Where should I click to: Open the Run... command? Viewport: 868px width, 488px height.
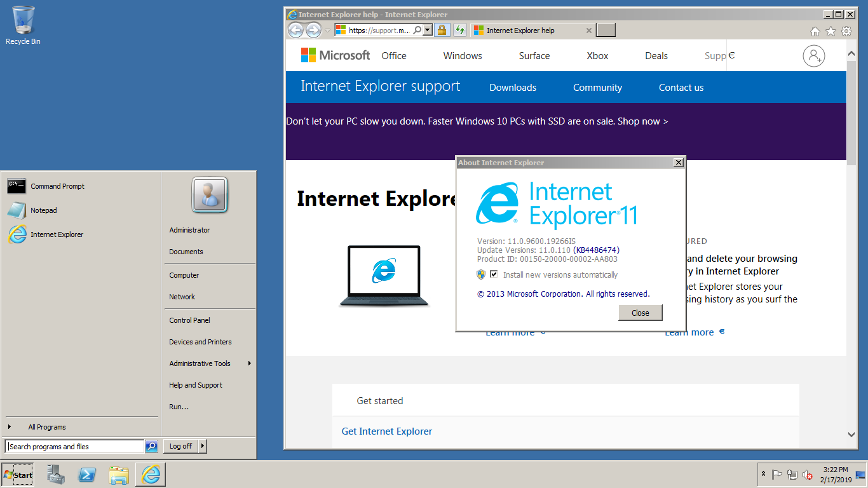point(179,407)
